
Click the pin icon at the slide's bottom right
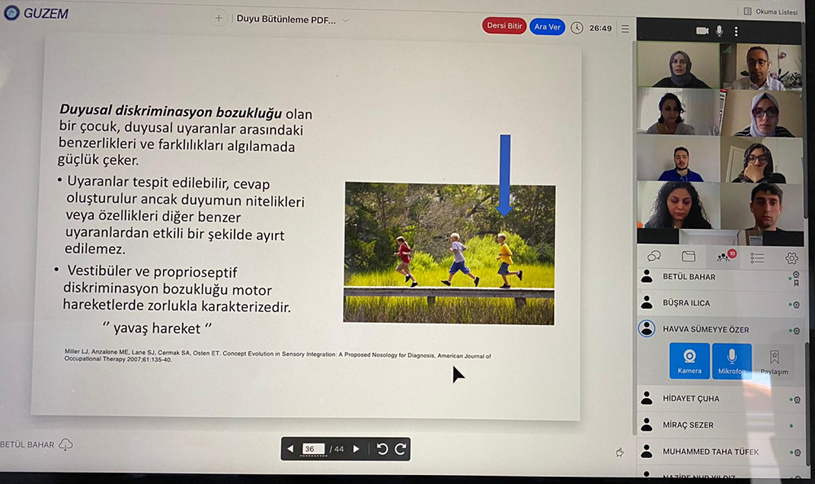[x=620, y=452]
